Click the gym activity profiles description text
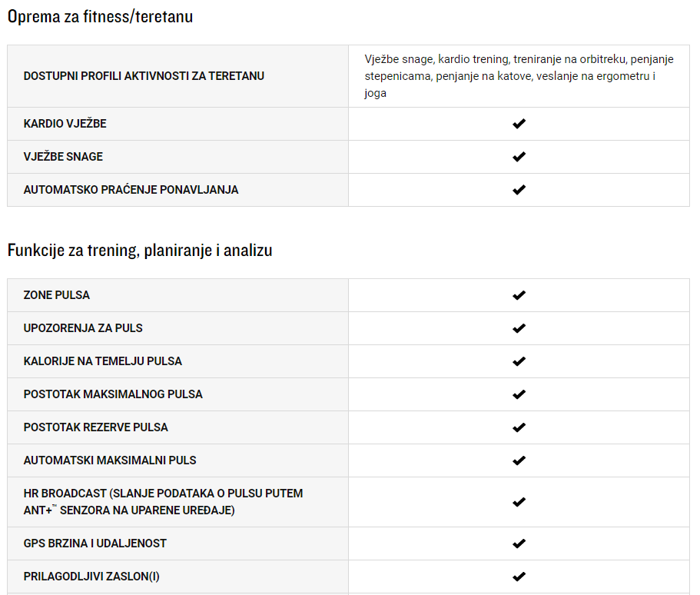This screenshot has height=595, width=700. point(519,76)
